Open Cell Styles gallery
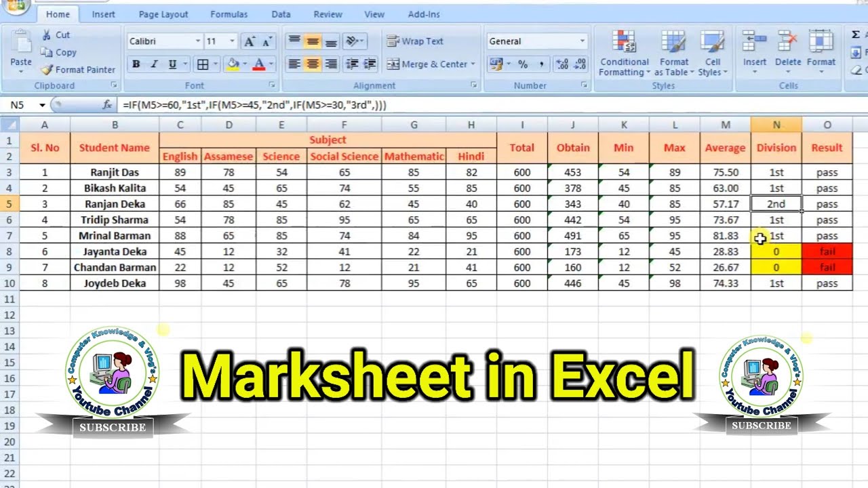The width and height of the screenshot is (868, 488). 713,53
